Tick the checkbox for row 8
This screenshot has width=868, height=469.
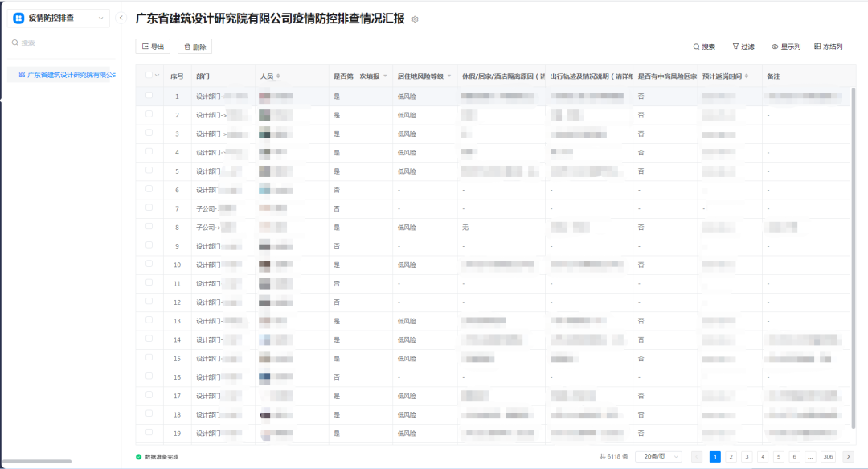point(149,227)
